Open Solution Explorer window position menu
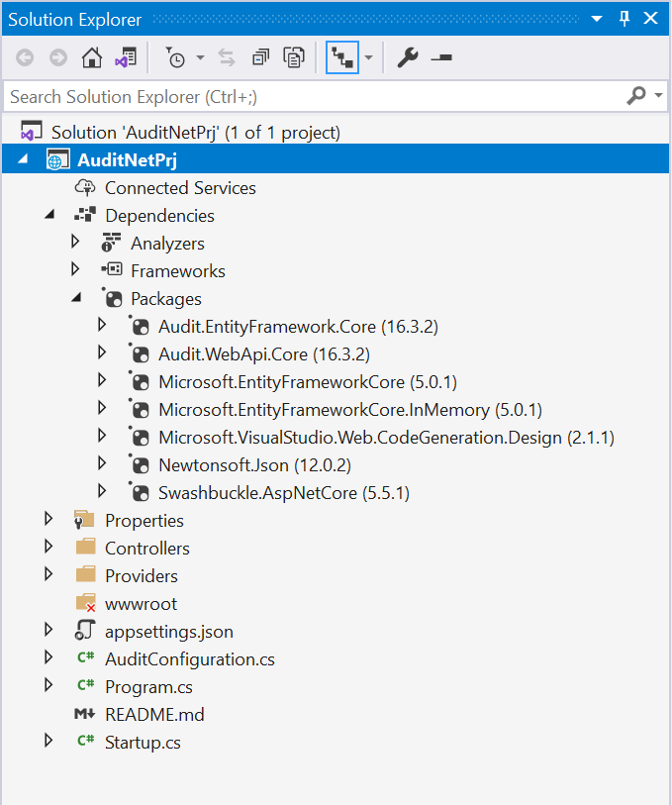The image size is (672, 805). click(597, 19)
